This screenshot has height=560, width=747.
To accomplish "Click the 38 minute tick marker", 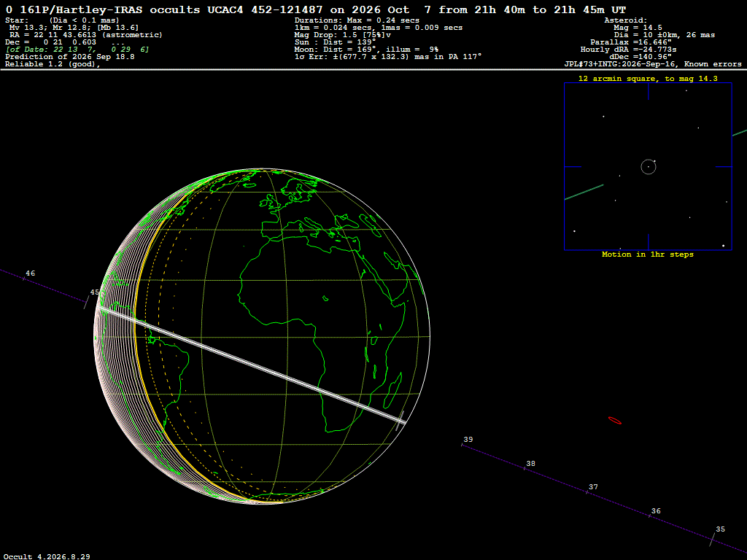I will coord(525,469).
